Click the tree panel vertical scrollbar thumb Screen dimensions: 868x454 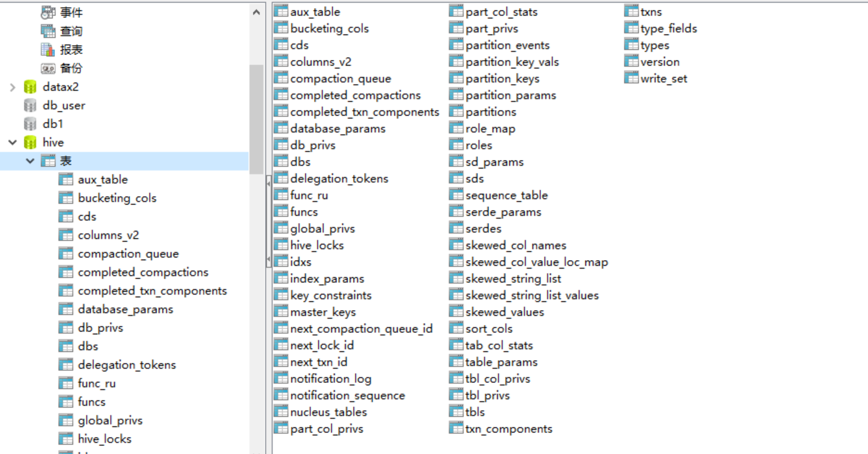click(x=257, y=119)
